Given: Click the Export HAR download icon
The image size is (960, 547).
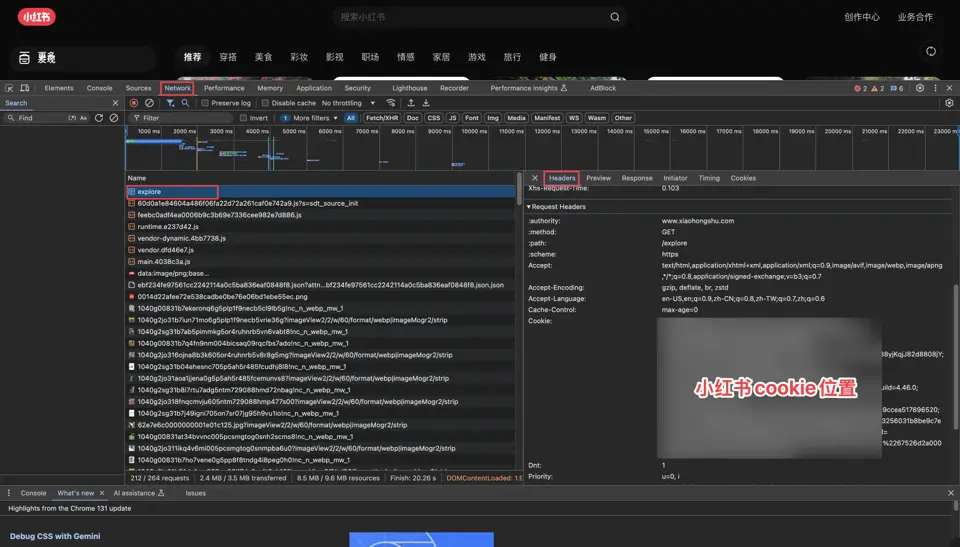Looking at the screenshot, I should point(426,103).
